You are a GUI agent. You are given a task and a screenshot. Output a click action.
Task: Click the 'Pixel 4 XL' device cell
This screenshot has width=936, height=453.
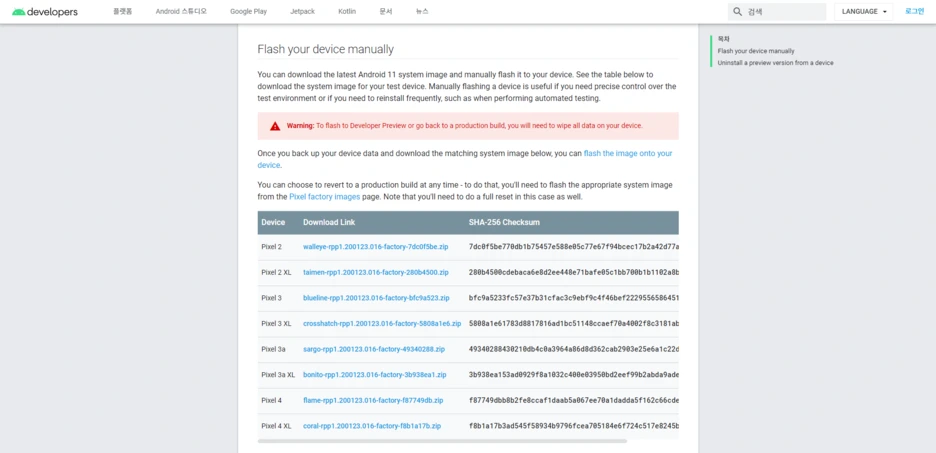276,426
